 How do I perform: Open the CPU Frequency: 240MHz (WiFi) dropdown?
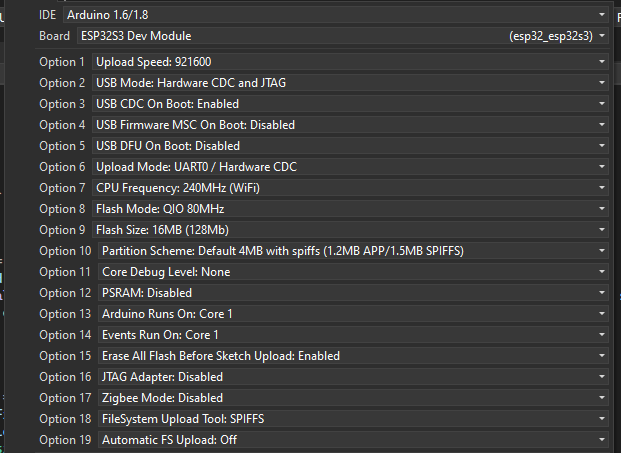pyautogui.click(x=350, y=188)
